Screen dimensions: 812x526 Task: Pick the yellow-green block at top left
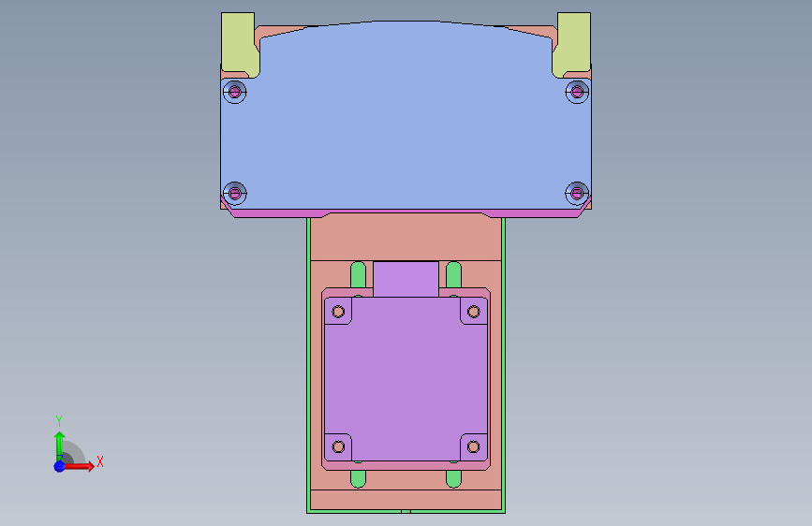tap(239, 44)
